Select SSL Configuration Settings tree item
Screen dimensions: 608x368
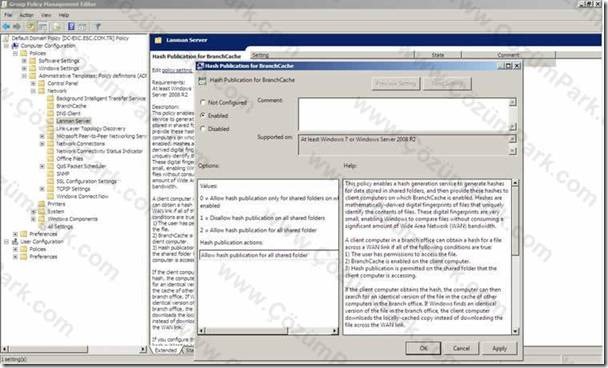click(x=86, y=181)
